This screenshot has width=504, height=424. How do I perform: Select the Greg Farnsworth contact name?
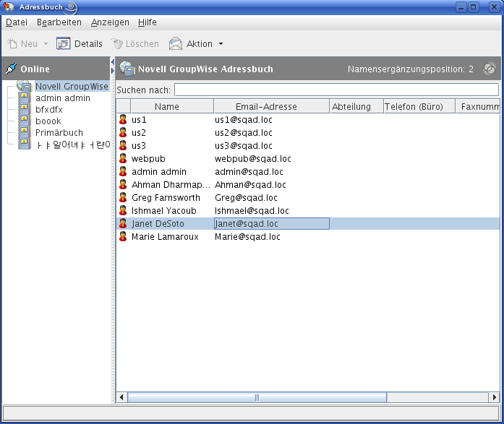coord(166,198)
